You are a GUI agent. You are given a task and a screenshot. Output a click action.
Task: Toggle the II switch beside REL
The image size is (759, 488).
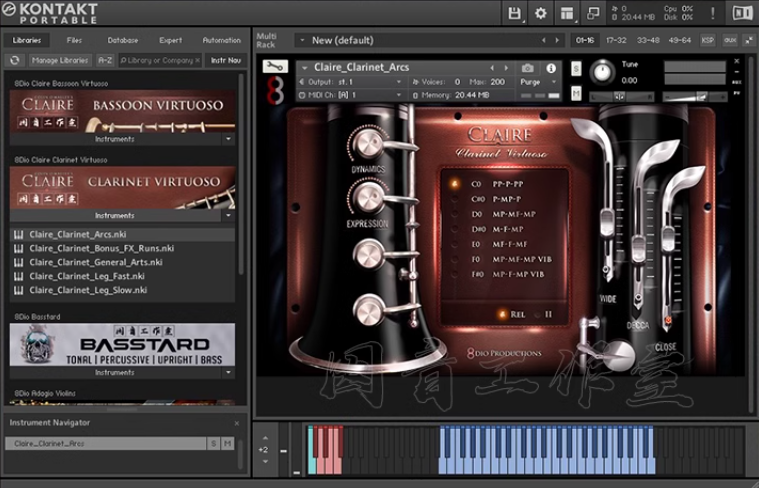pyautogui.click(x=538, y=315)
